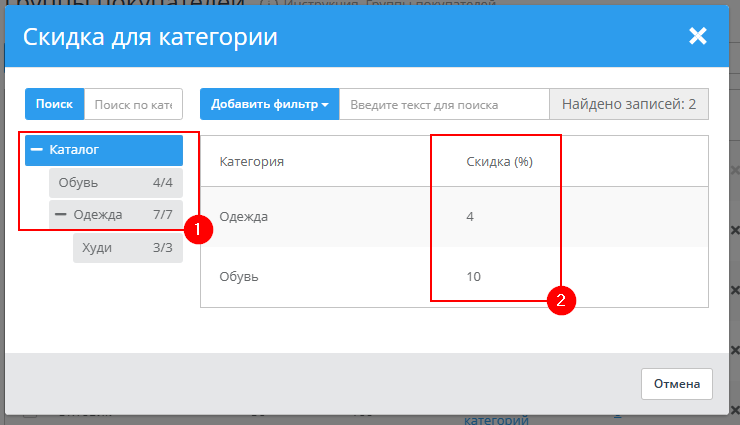Click the Скидка (%) column header

(x=499, y=161)
